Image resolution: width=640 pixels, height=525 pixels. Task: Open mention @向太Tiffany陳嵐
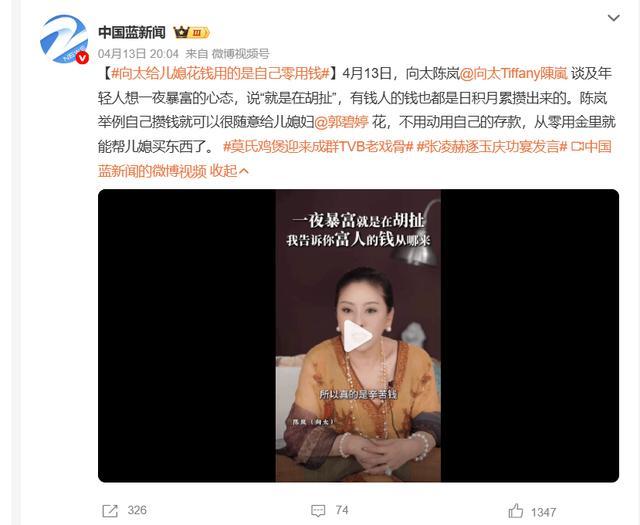click(513, 73)
